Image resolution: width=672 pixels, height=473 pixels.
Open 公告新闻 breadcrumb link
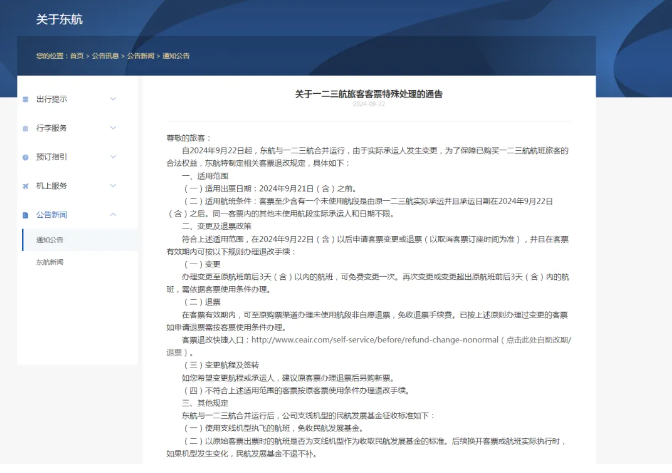pos(140,56)
